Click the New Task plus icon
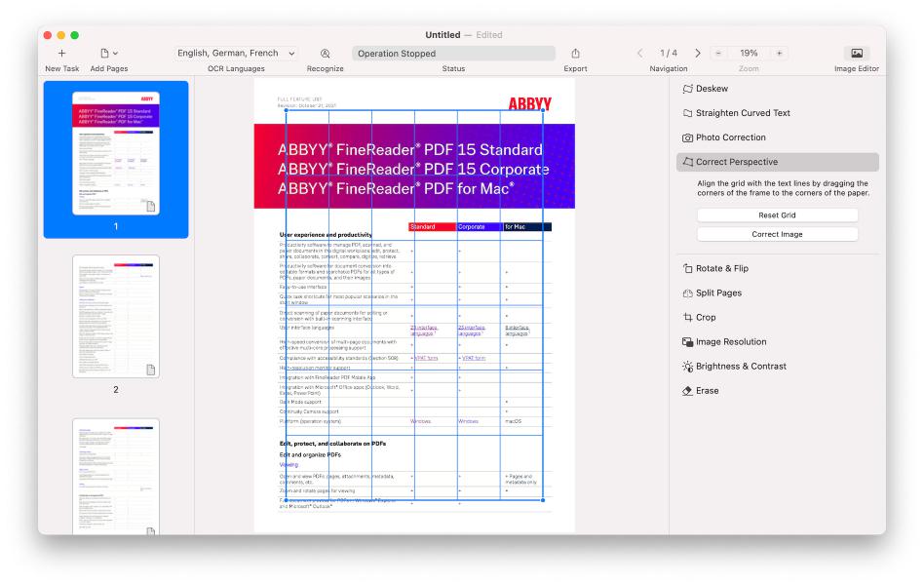This screenshot has height=585, width=924. 61,53
